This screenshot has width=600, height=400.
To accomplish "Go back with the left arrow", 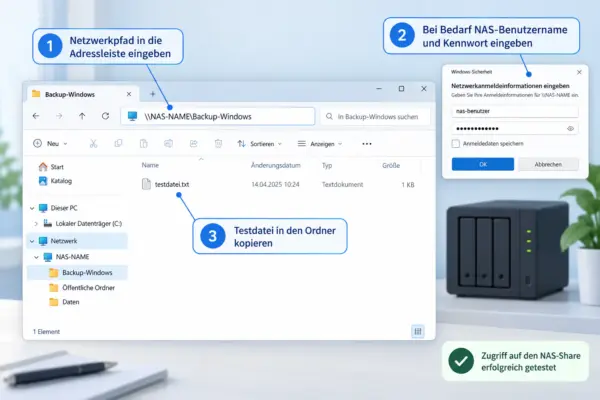I will coord(36,116).
